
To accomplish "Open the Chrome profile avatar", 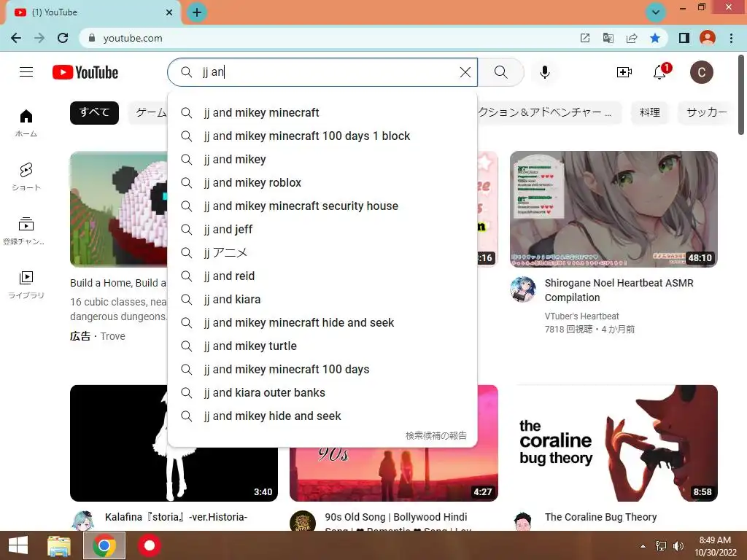I will pos(708,38).
